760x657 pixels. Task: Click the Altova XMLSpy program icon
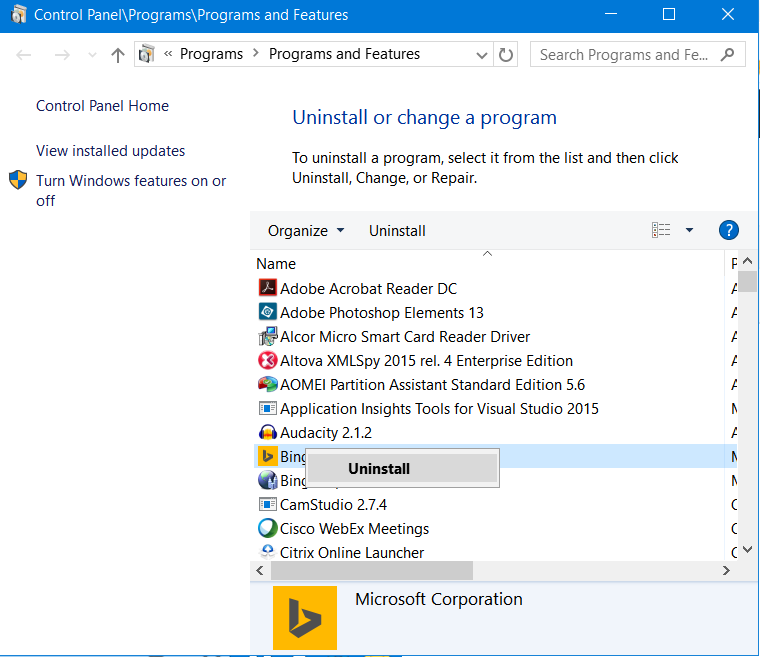coord(267,361)
